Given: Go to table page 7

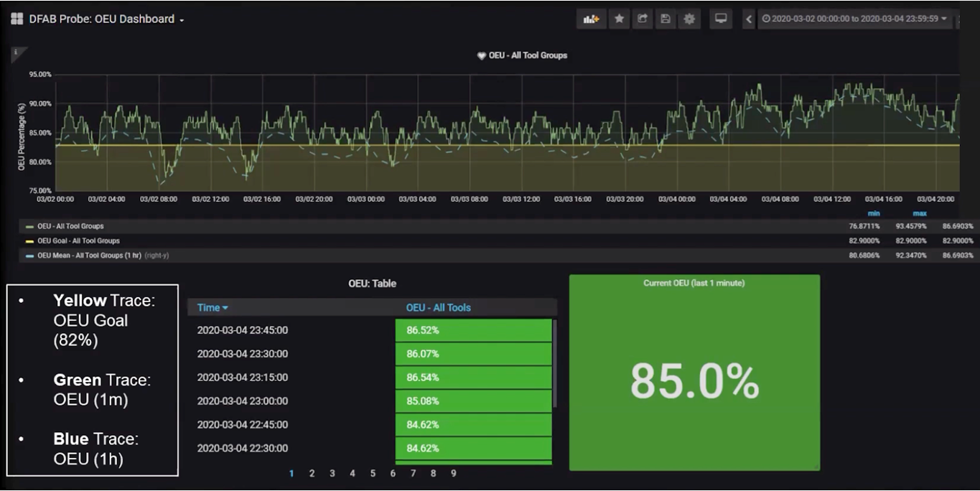Looking at the screenshot, I should (x=413, y=473).
